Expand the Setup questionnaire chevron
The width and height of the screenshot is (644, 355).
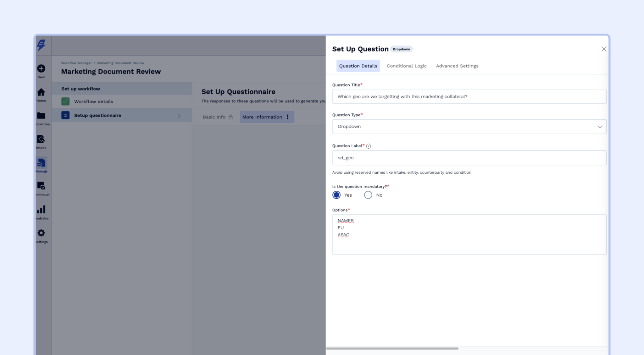tap(179, 116)
